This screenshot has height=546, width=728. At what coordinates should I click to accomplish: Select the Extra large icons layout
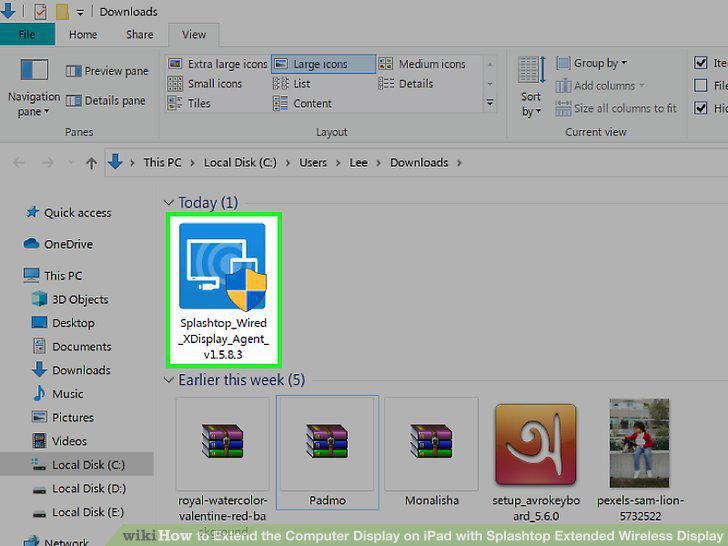[x=217, y=64]
